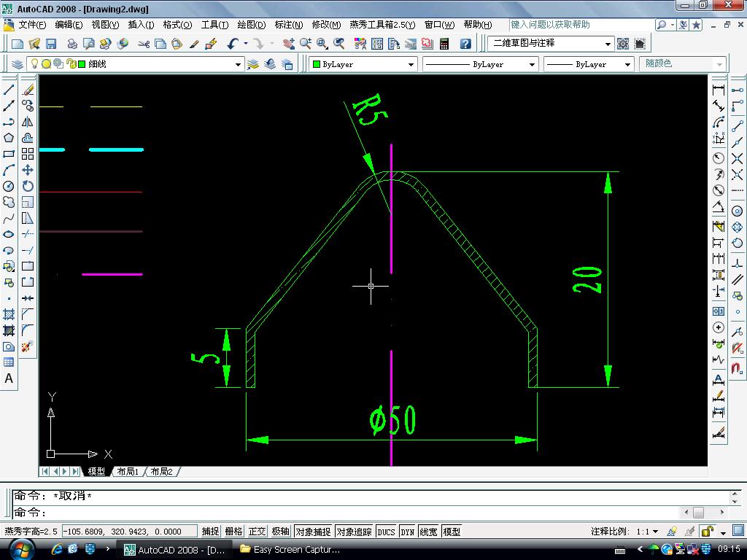Click the ByLayer green color swatch
Image resolution: width=747 pixels, height=560 pixels.
(317, 64)
